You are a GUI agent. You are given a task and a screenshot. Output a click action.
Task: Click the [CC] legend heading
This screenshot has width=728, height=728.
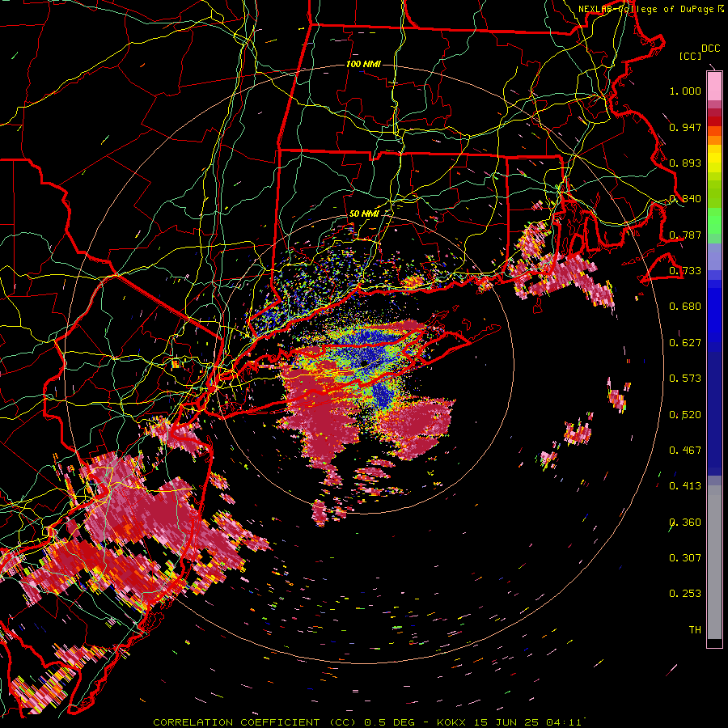tap(690, 56)
